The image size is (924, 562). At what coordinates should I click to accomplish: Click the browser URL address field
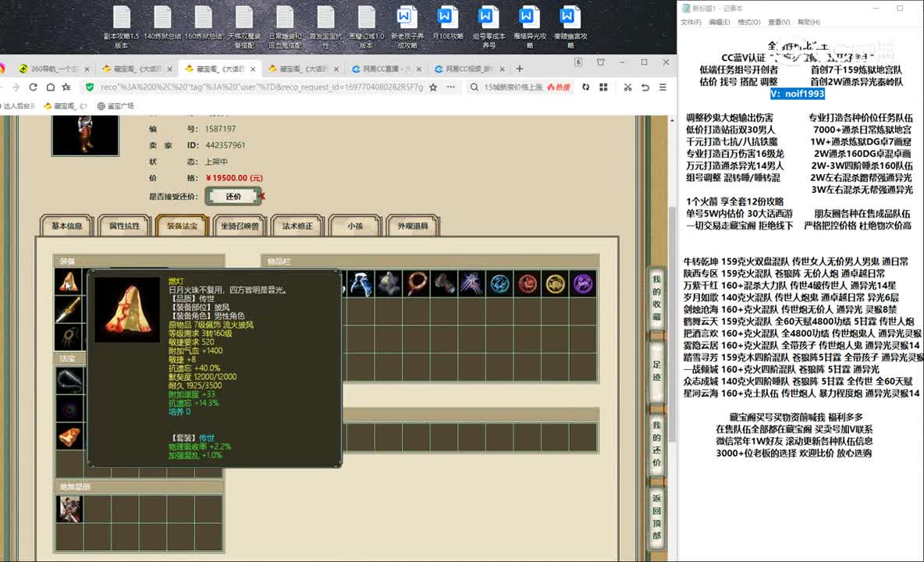[261, 87]
